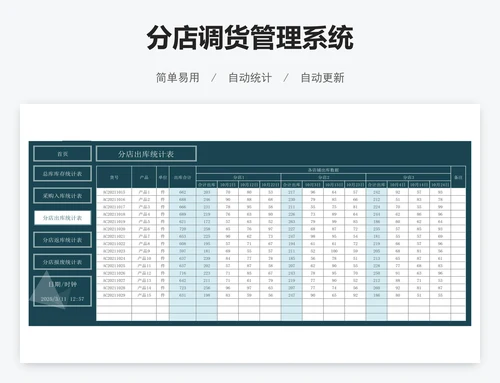Select the highlighted 分店出库统计表 sidebar button
This screenshot has width=500, height=383.
click(x=62, y=218)
